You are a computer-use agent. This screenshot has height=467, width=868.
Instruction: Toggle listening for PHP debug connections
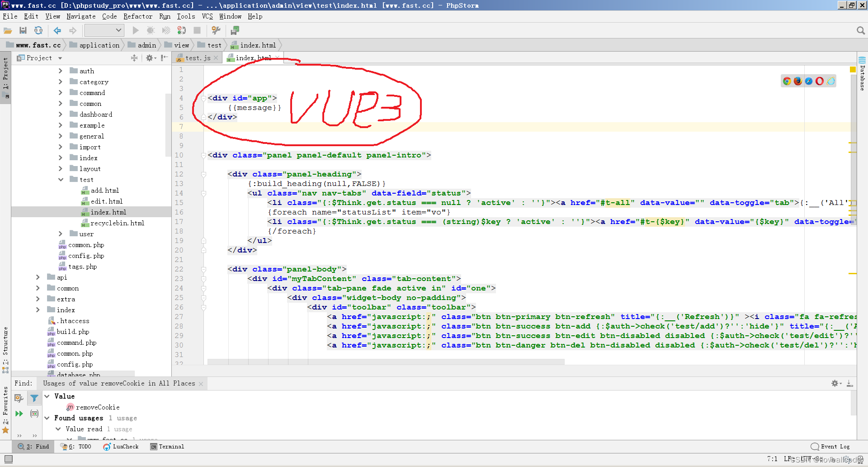pos(182,30)
